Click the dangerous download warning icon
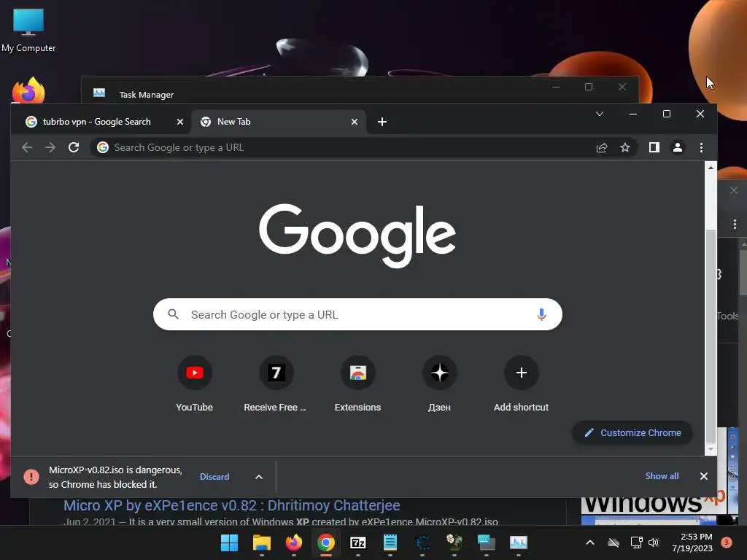 pos(31,477)
